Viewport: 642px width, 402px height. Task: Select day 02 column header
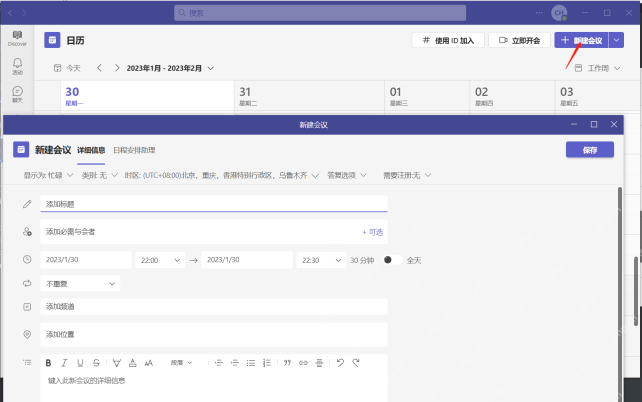[x=512, y=96]
